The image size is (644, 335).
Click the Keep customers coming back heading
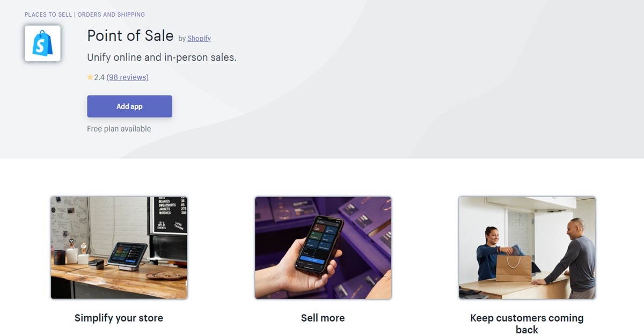pyautogui.click(x=526, y=324)
